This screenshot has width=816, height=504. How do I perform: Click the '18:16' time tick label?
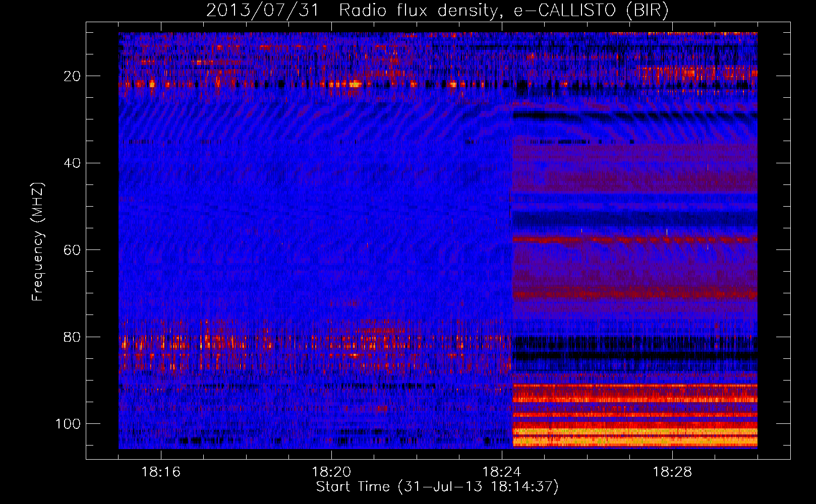click(161, 472)
